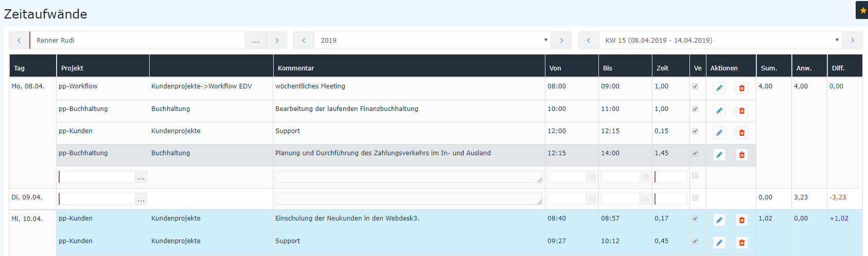This screenshot has height=256, width=868.
Task: Click the +1,02 difference value
Action: [x=839, y=218]
